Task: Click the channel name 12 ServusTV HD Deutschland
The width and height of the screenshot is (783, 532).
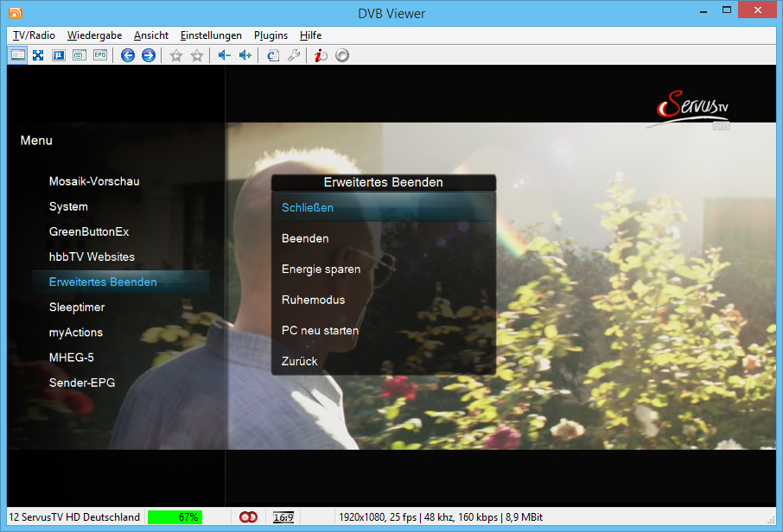Action: coord(74,517)
